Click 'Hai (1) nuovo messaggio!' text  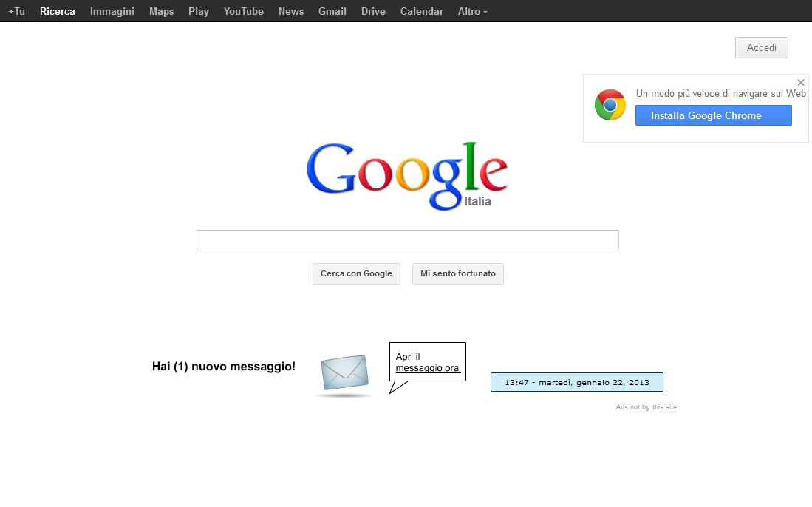pyautogui.click(x=224, y=366)
